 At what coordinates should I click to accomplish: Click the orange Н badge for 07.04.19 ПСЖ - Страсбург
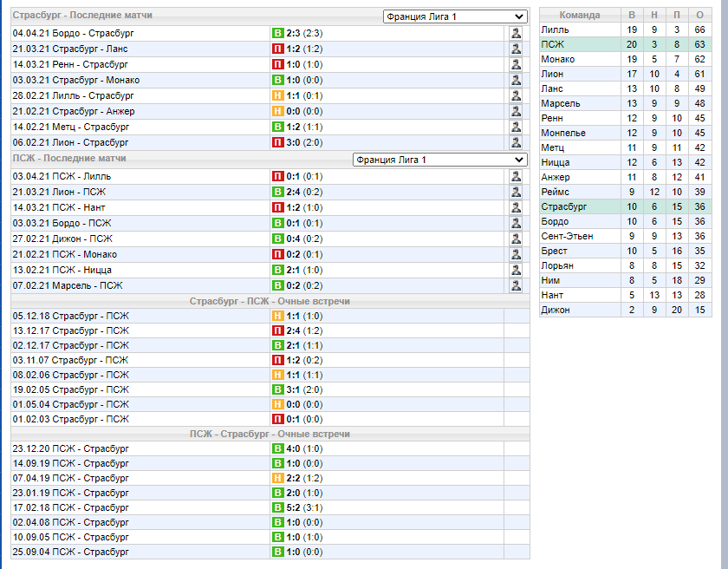pyautogui.click(x=277, y=478)
